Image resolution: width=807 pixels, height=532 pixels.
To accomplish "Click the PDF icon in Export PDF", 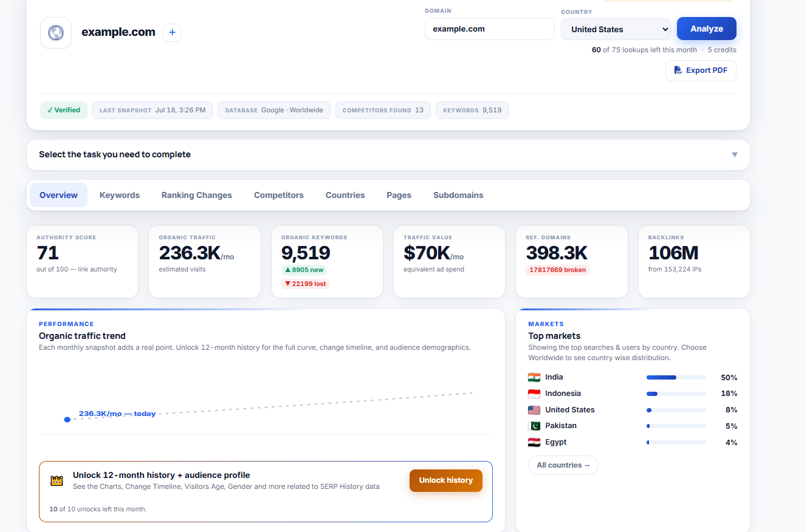I will click(678, 70).
